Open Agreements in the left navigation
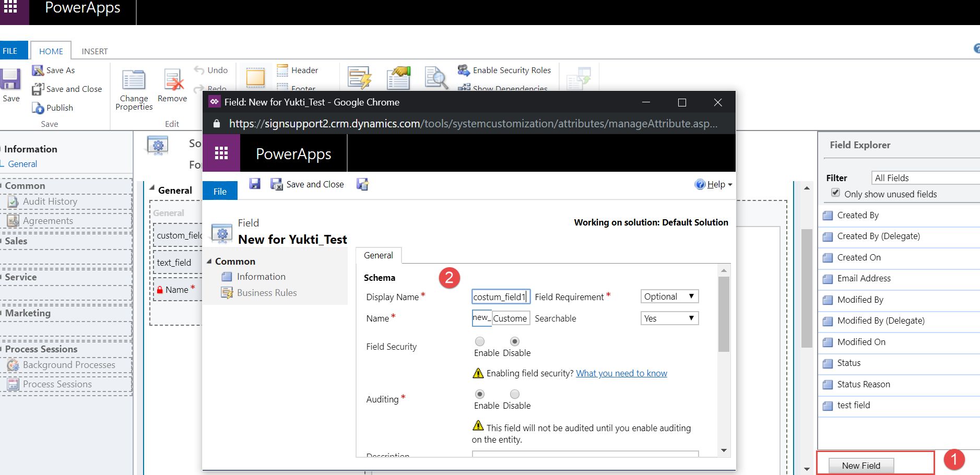Image resolution: width=980 pixels, height=475 pixels. (48, 221)
